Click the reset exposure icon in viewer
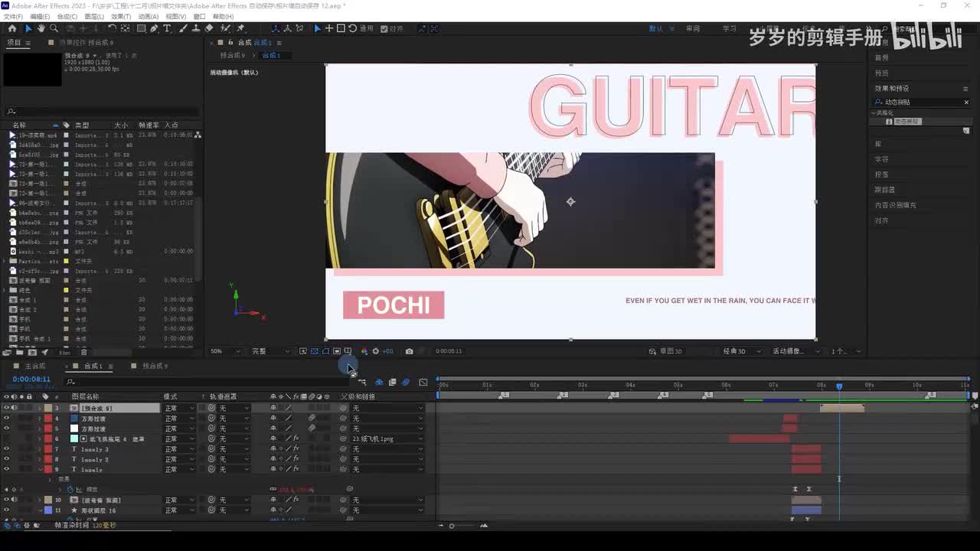 click(375, 351)
